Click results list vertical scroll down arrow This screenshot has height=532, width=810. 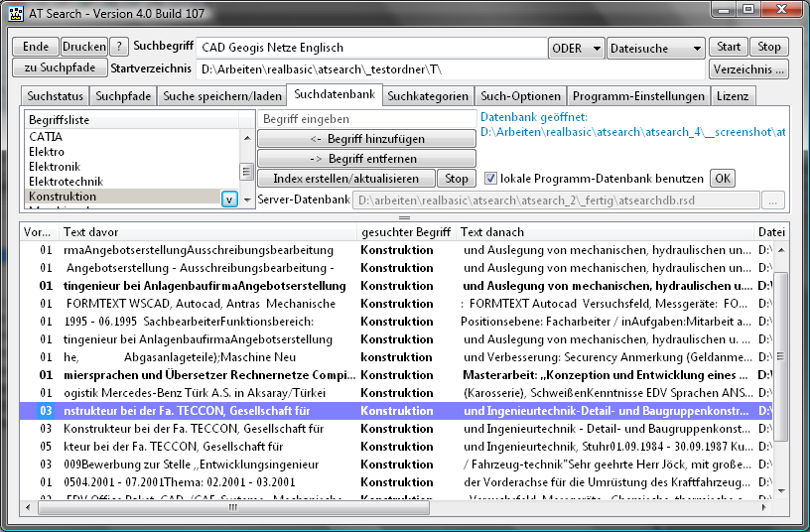click(781, 490)
